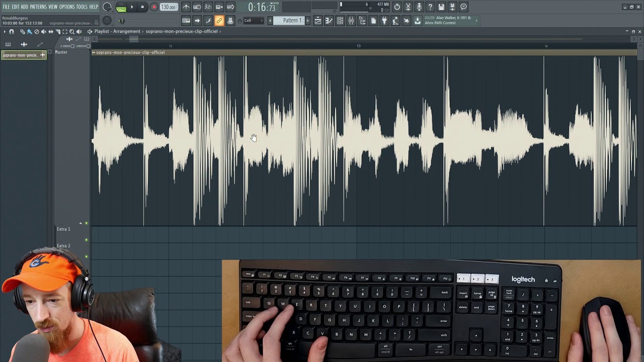The height and width of the screenshot is (362, 644).
Task: Open playlist options menu arrow
Action: pyautogui.click(x=5, y=32)
